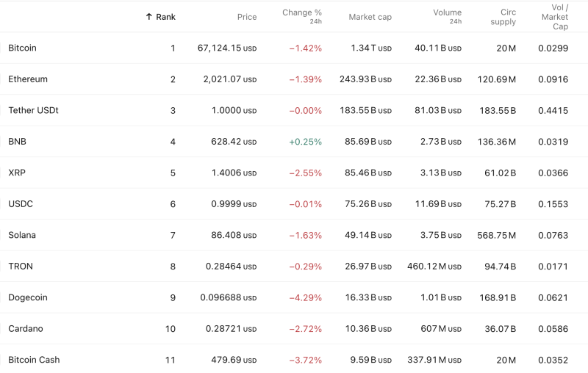Click USDC price 0.9999 USD
Screen dimensions: 588x373
coord(234,203)
